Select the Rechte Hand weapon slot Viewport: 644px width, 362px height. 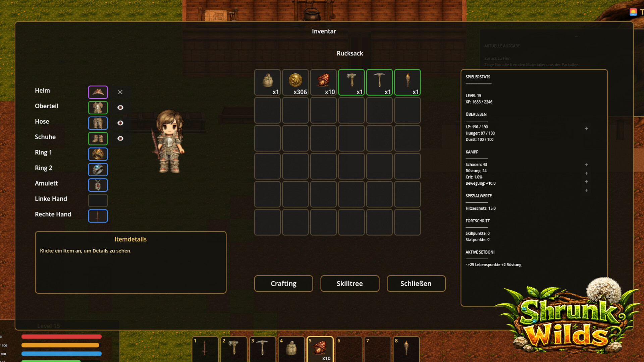point(98,216)
